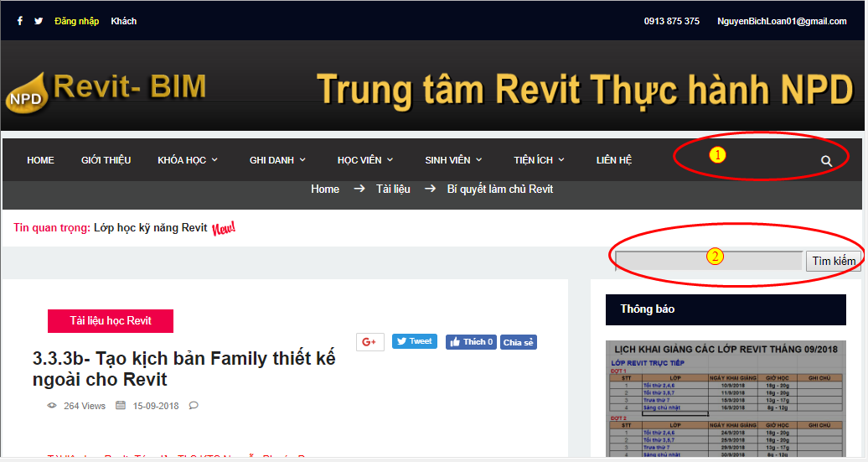The width and height of the screenshot is (868, 462).
Task: Click the Tài liệu học Revit category tag
Action: point(110,321)
